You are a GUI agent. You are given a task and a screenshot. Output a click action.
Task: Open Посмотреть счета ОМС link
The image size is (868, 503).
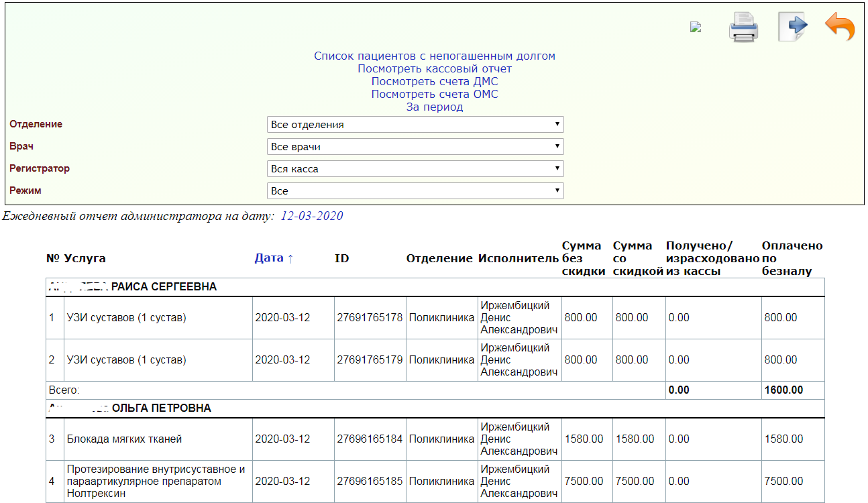tap(434, 95)
